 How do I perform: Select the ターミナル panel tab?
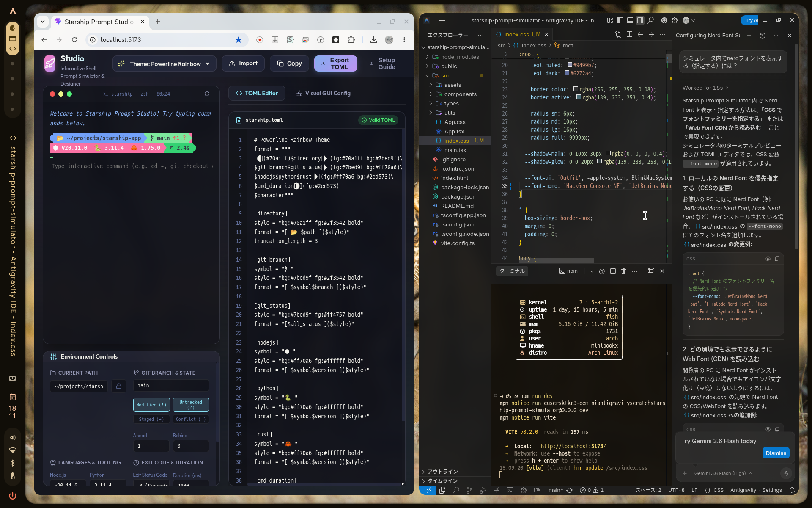click(x=512, y=271)
